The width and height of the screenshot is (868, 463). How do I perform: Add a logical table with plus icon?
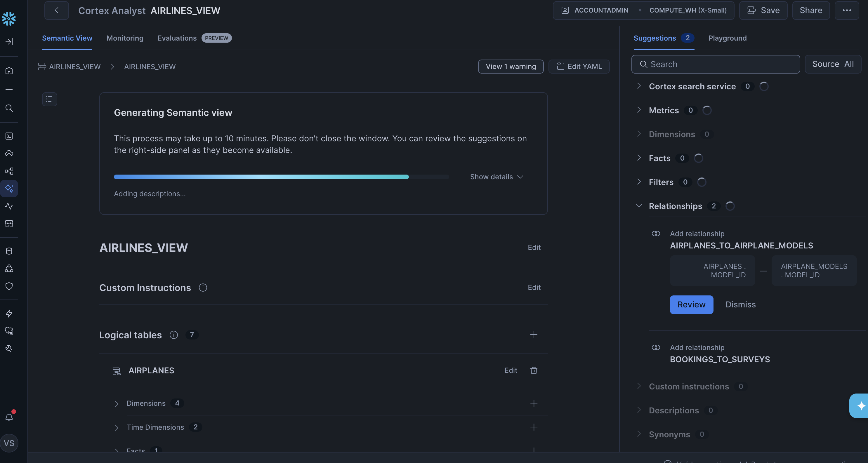(x=533, y=335)
